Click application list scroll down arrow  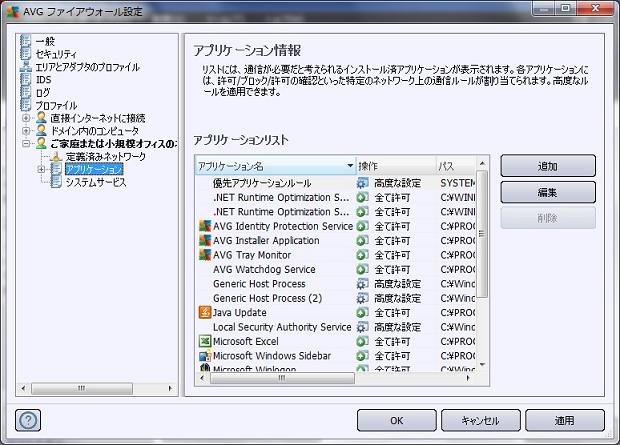(482, 364)
